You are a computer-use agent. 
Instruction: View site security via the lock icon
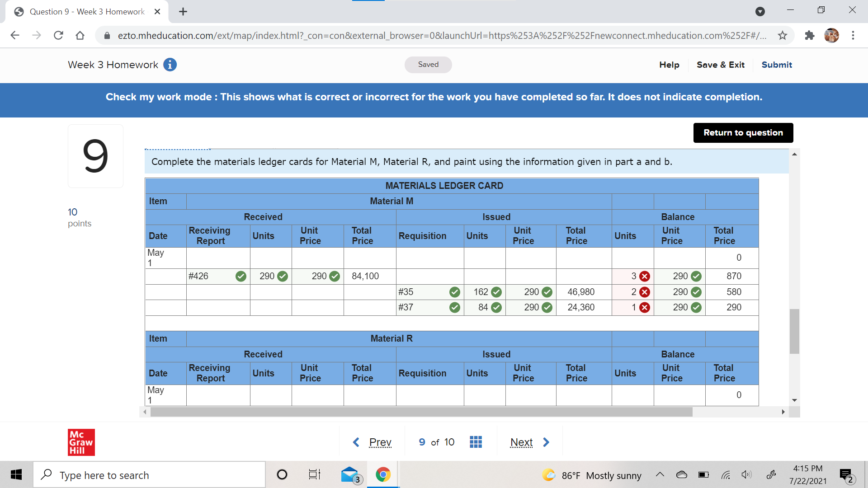pos(107,35)
